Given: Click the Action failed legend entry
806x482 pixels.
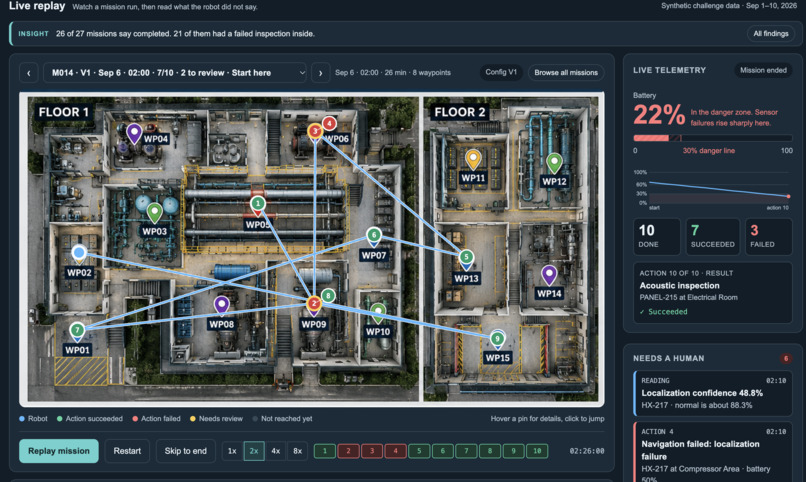Looking at the screenshot, I should pyautogui.click(x=156, y=419).
